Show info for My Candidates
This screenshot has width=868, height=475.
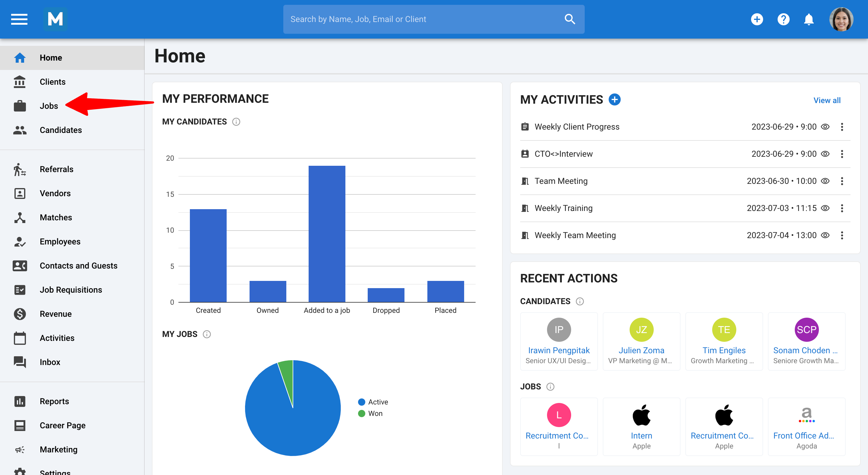coord(236,122)
